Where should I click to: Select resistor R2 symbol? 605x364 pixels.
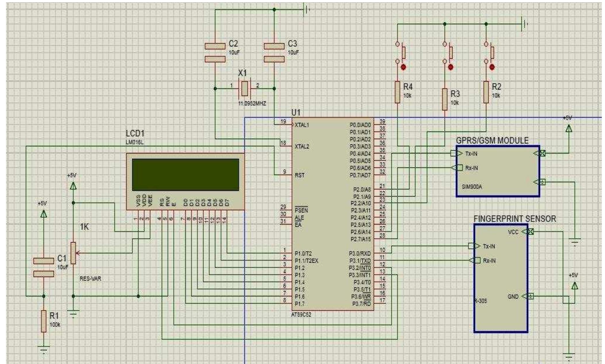pos(486,92)
